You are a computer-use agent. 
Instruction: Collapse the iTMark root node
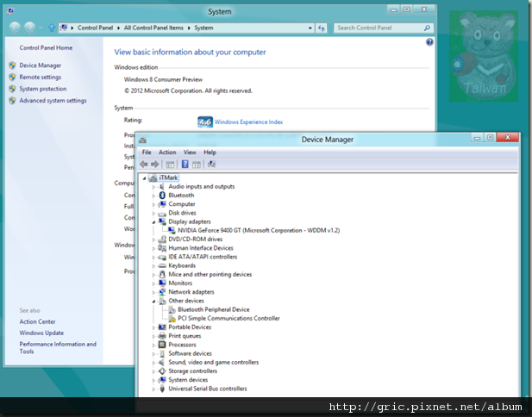coord(145,178)
